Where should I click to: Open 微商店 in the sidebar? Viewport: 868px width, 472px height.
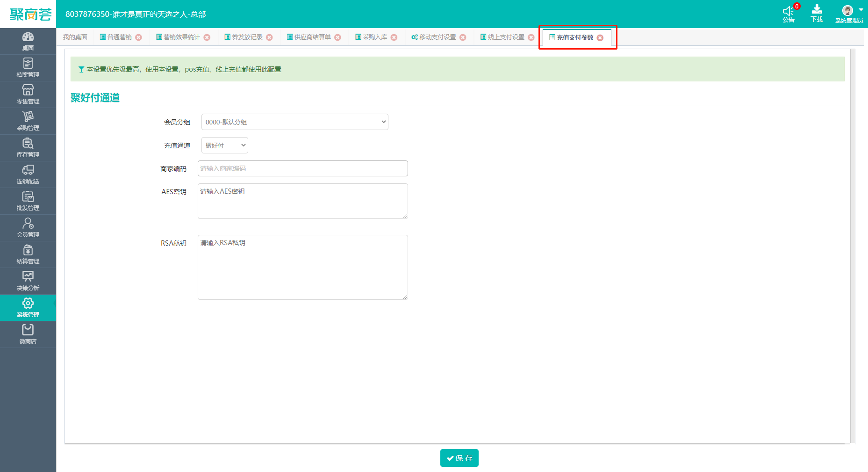[x=28, y=334]
